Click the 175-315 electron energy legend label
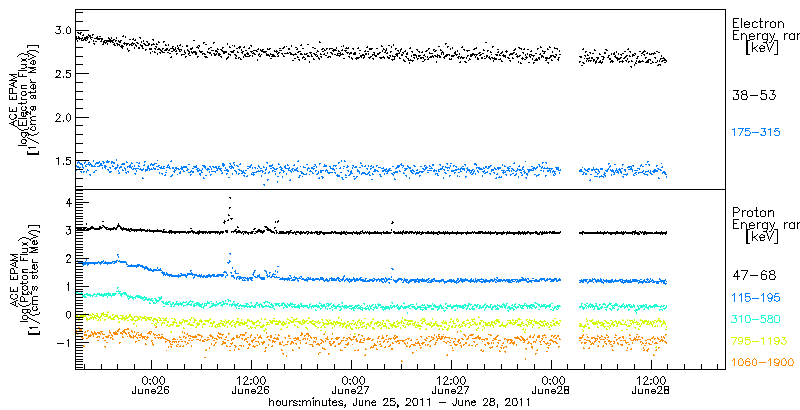 click(x=756, y=133)
